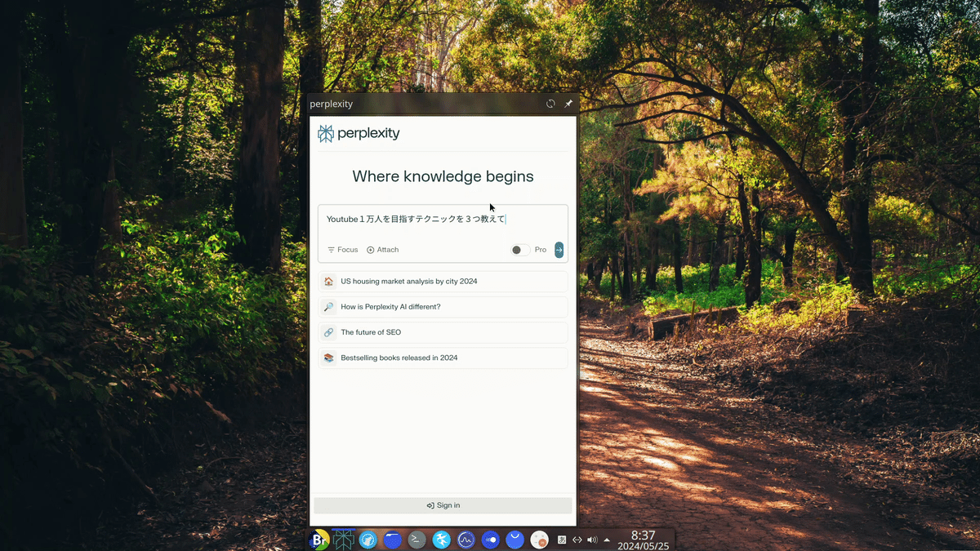Click the Perplexity widget icon in taskbar
This screenshot has height=551, width=980.
(x=343, y=540)
